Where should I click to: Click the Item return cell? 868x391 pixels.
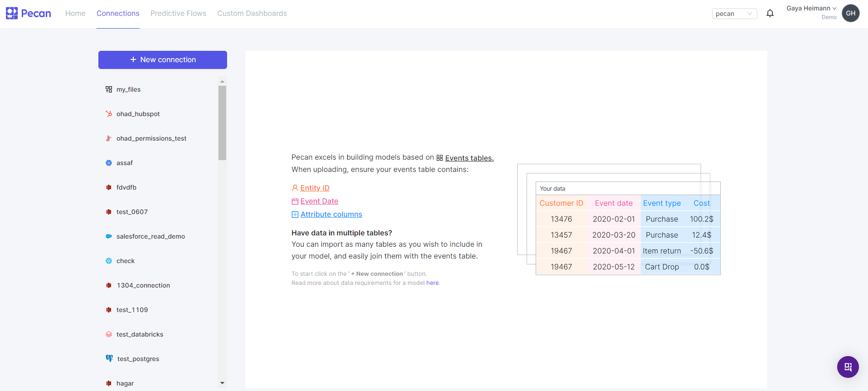pyautogui.click(x=662, y=251)
